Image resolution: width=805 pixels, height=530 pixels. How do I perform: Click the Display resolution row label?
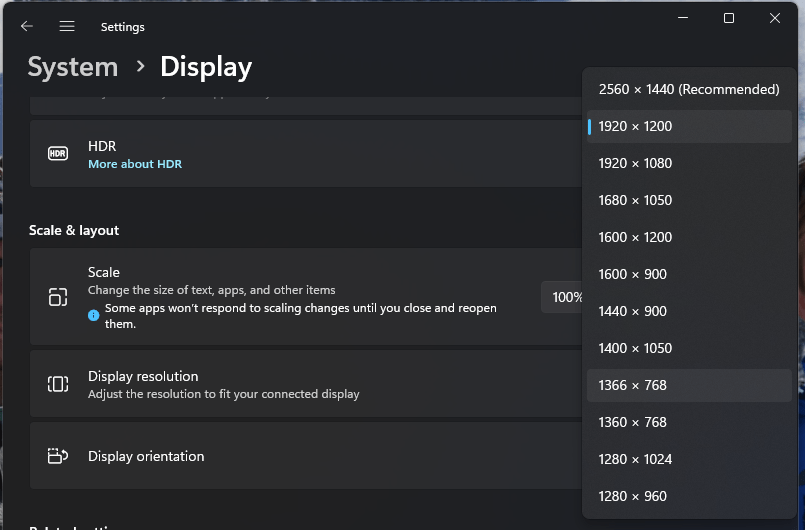(x=143, y=376)
